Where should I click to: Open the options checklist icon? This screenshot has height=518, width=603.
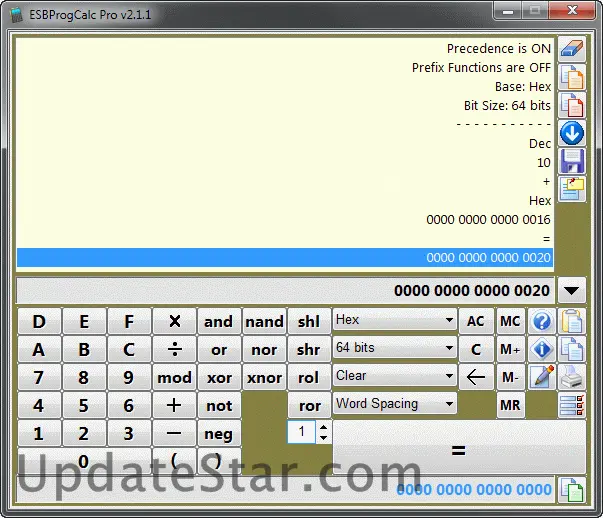572,405
